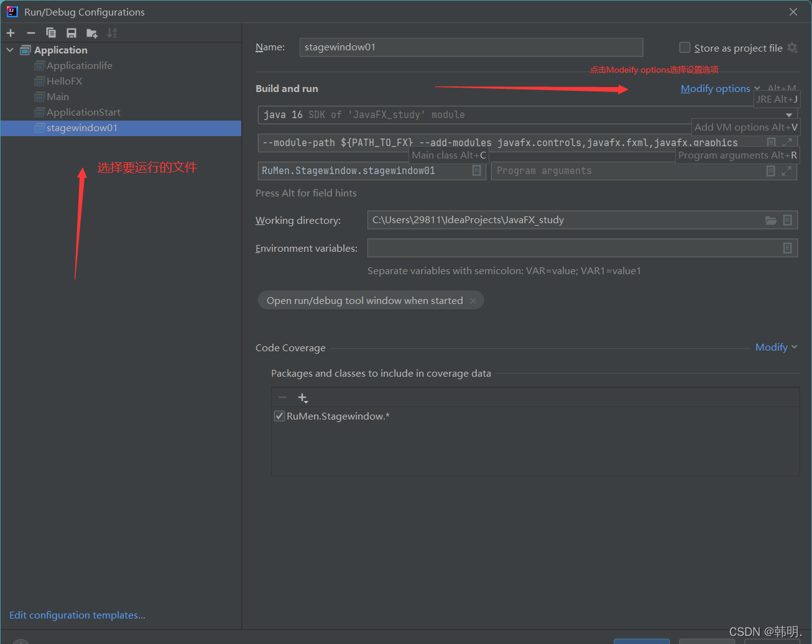
Task: Select ApplicationStart configuration
Action: [x=83, y=112]
